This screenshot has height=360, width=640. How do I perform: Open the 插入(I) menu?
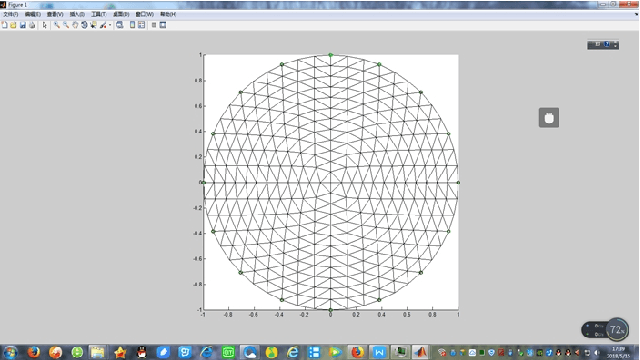click(x=77, y=14)
